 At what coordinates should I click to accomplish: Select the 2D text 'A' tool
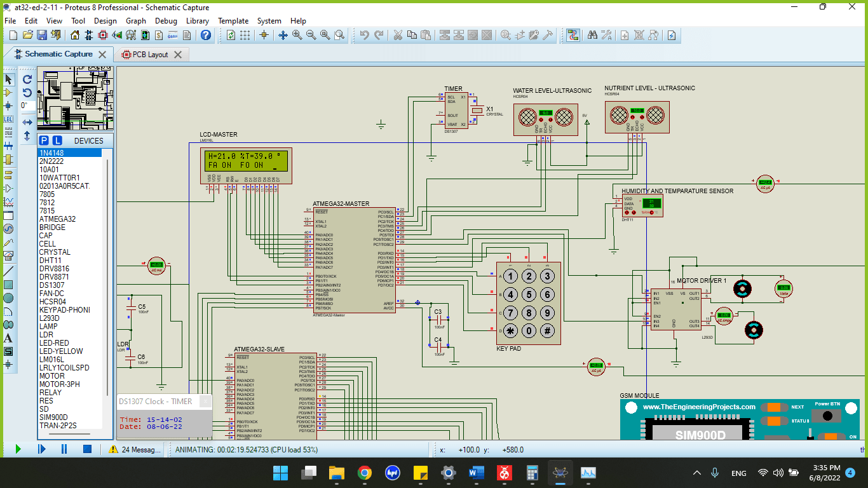[x=9, y=338]
